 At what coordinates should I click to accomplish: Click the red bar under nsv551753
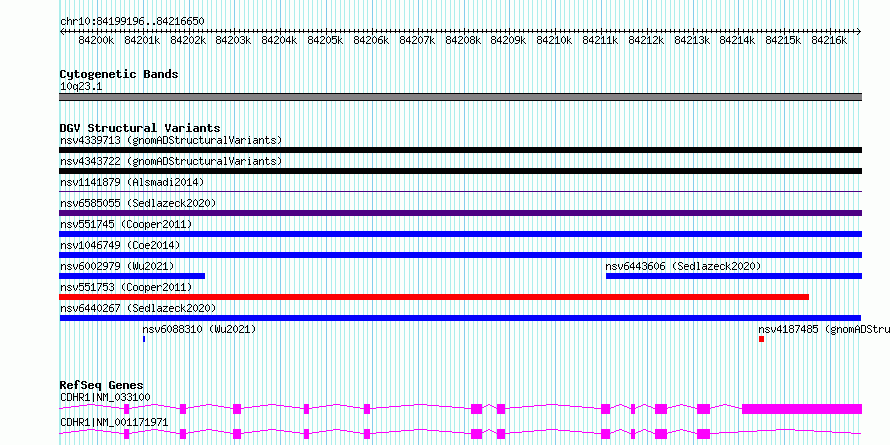pos(434,297)
